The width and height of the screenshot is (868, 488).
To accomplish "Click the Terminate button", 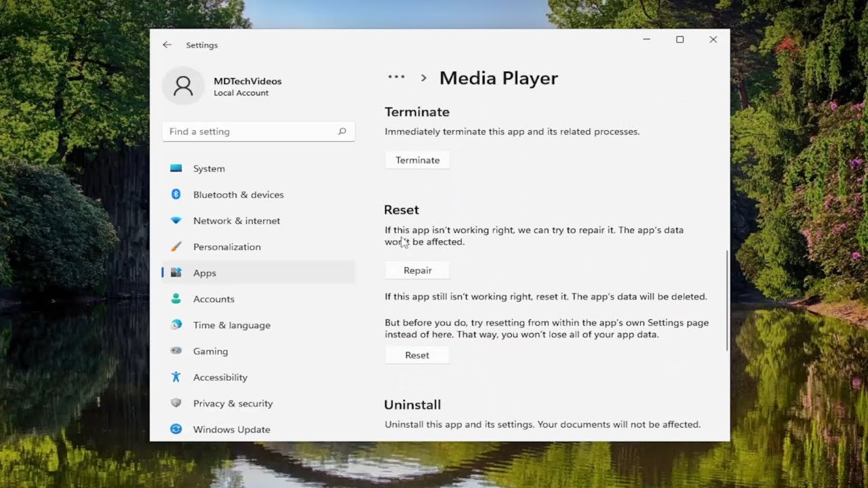I will point(418,160).
